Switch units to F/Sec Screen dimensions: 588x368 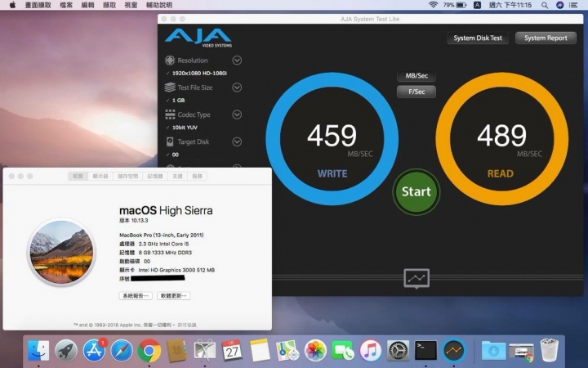pyautogui.click(x=416, y=92)
